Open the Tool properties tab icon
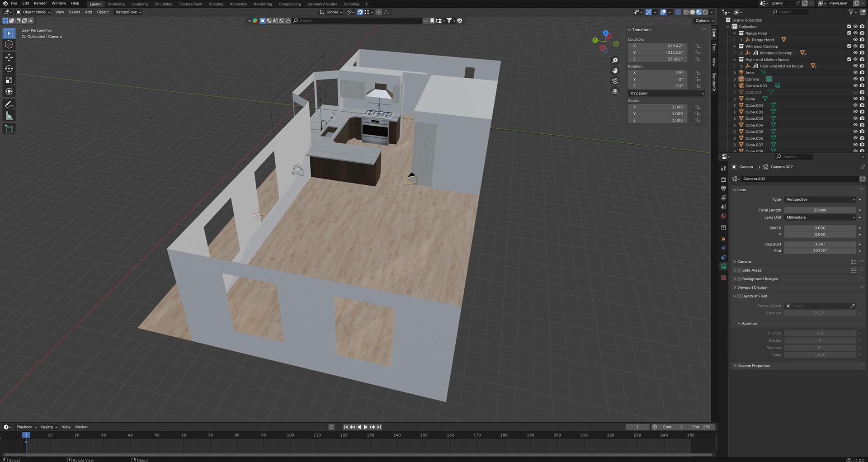The height and width of the screenshot is (462, 868). coord(723,168)
